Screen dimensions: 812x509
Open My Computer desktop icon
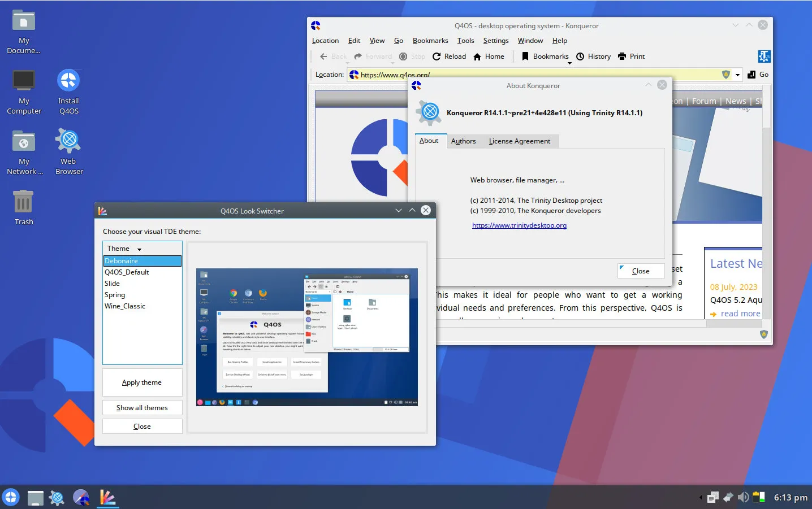(24, 92)
